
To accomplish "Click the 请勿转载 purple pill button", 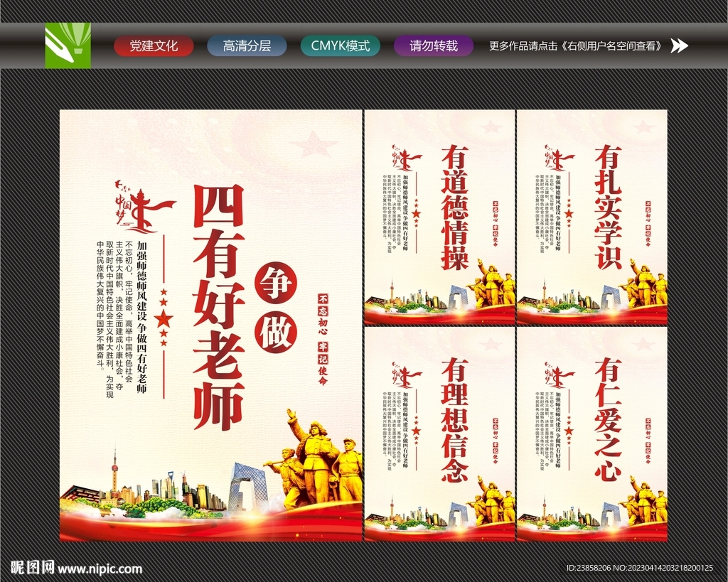I will pos(434,46).
